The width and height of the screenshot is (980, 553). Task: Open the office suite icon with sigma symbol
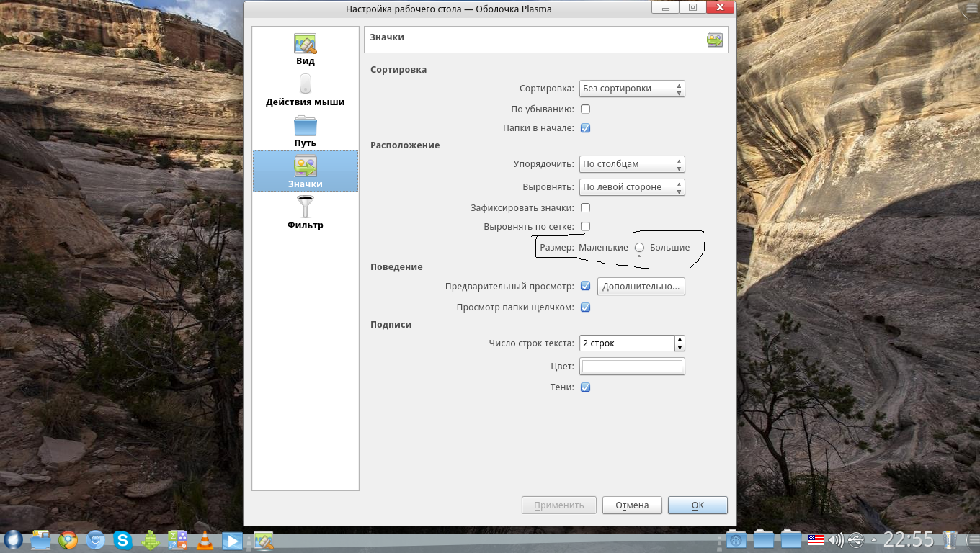click(178, 539)
